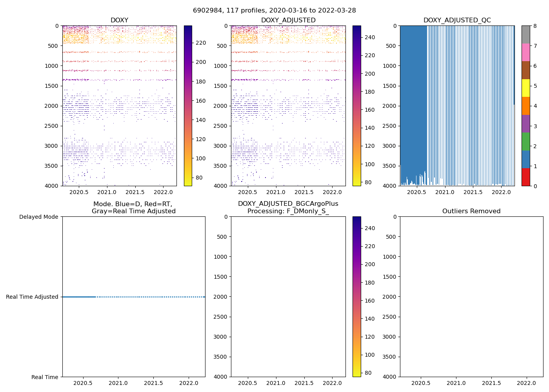Click the DOXY_ADJUSTED_QC plot title
The height and width of the screenshot is (392, 549).
[457, 20]
